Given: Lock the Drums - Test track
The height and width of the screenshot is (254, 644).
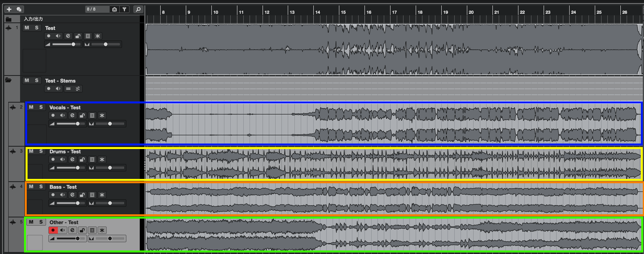Looking at the screenshot, I should point(82,160).
